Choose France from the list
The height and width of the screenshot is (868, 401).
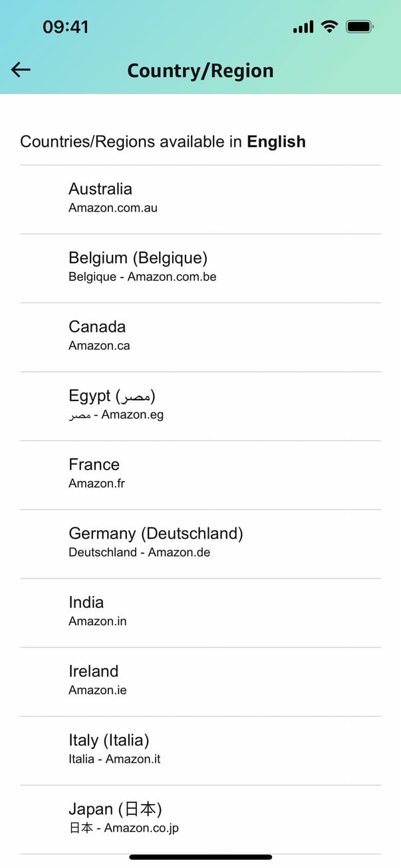click(x=94, y=465)
